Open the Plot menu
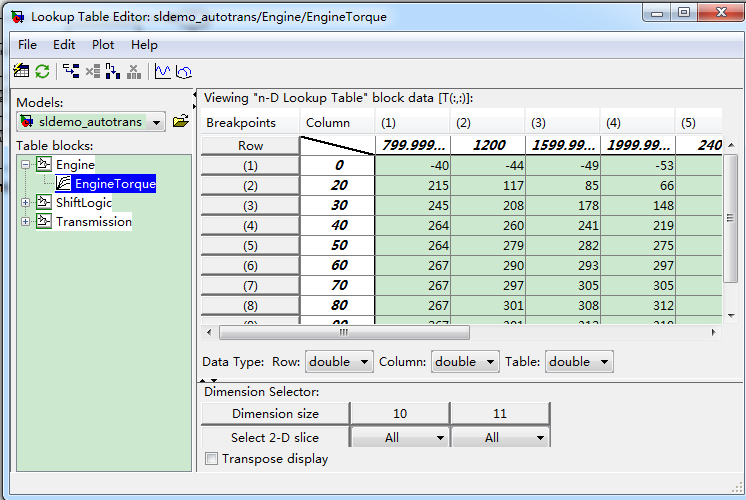This screenshot has width=746, height=500. (x=103, y=45)
